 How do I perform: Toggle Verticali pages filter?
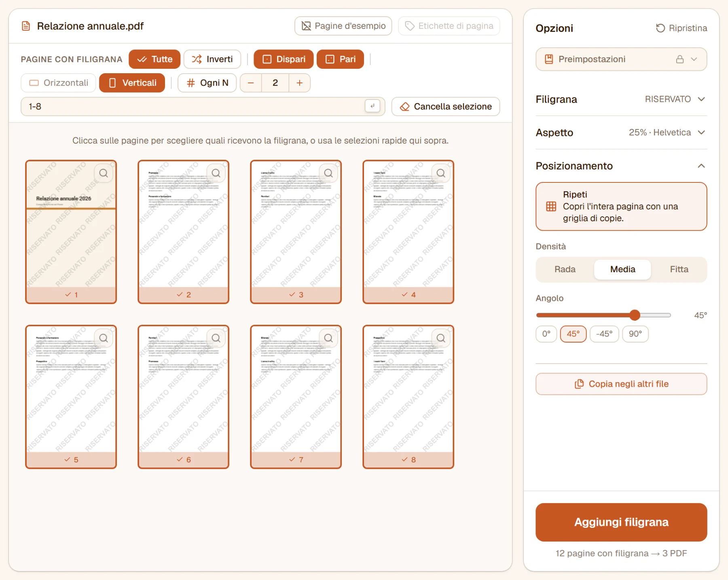coord(132,83)
